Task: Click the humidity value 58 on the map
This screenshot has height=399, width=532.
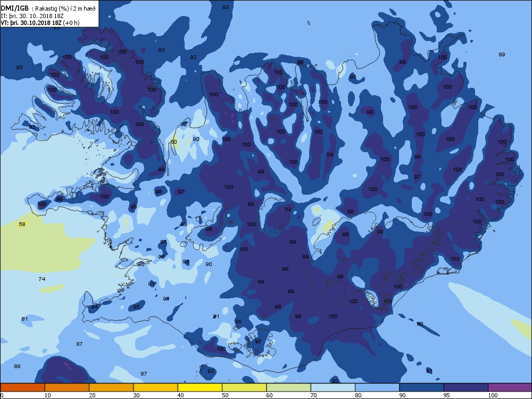Action: (x=22, y=225)
